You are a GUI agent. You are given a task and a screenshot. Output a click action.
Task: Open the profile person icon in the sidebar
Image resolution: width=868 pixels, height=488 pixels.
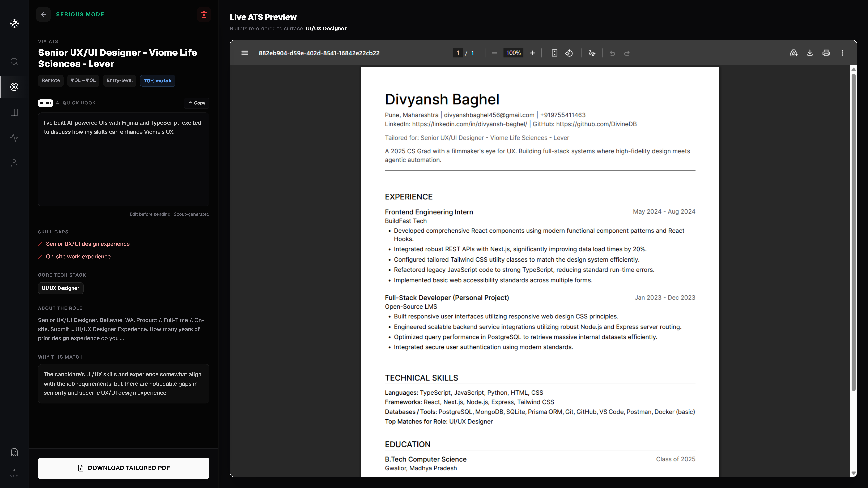(x=14, y=163)
